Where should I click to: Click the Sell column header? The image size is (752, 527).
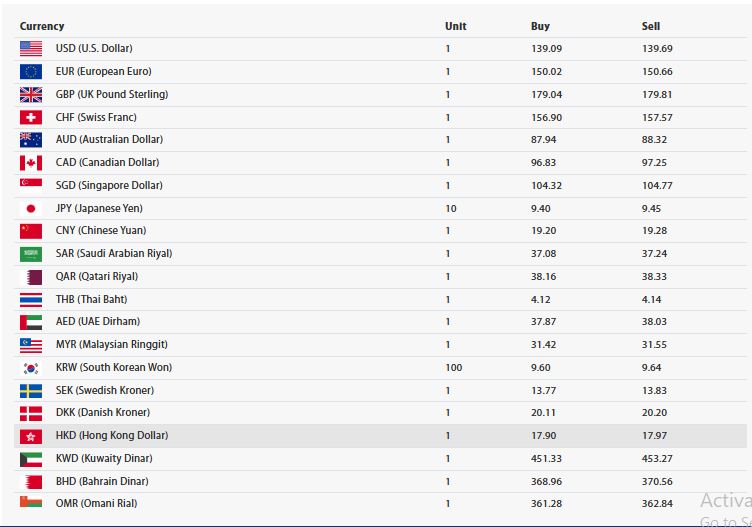tap(651, 26)
